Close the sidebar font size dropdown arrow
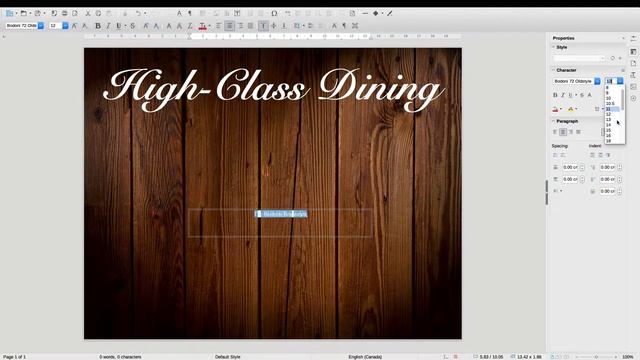Screen dimensions: 640x360 [x=620, y=81]
